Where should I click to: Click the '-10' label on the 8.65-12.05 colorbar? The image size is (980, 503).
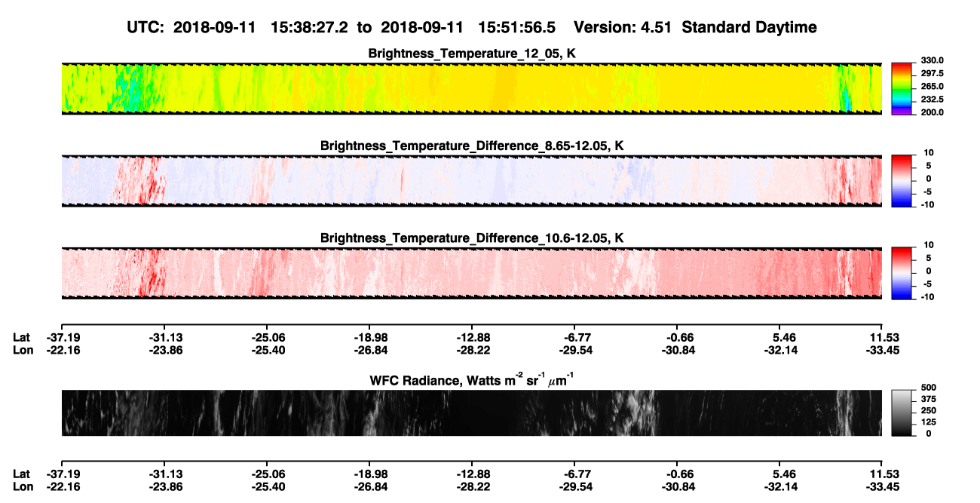coord(929,204)
